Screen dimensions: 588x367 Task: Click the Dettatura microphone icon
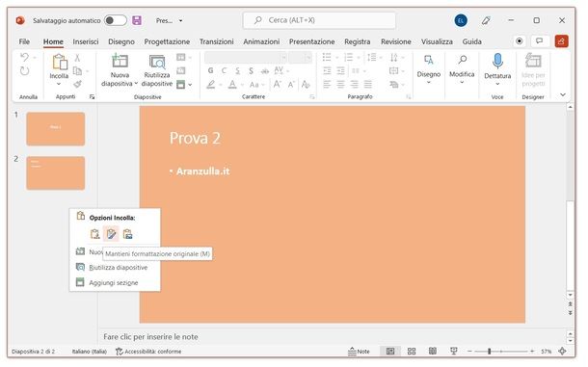[497, 61]
